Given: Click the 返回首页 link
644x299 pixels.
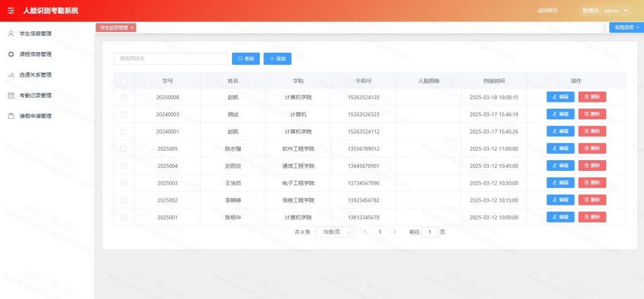Looking at the screenshot, I should [x=548, y=11].
